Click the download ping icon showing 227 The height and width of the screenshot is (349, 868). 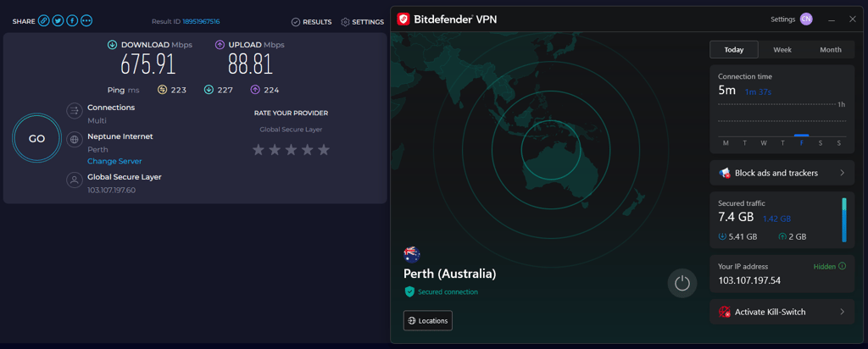tap(209, 90)
